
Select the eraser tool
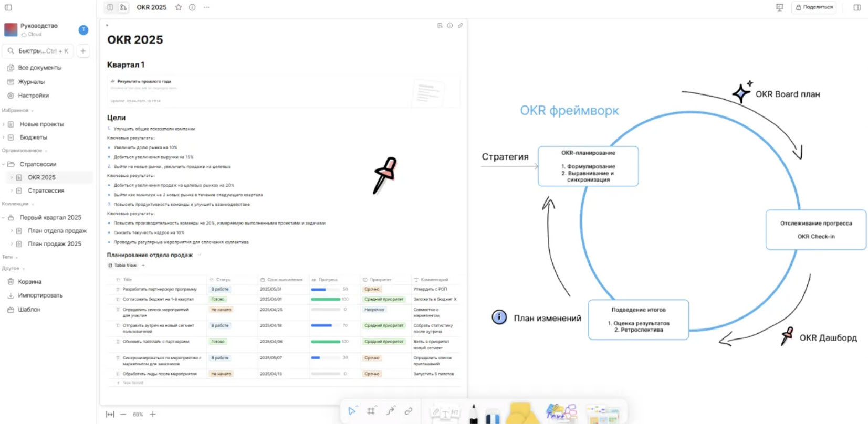coord(493,417)
